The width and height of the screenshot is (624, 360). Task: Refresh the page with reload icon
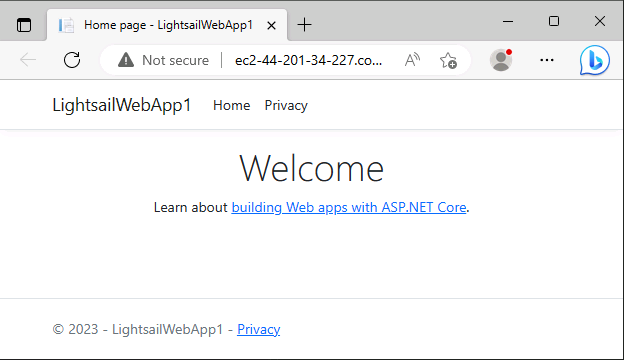tap(72, 60)
